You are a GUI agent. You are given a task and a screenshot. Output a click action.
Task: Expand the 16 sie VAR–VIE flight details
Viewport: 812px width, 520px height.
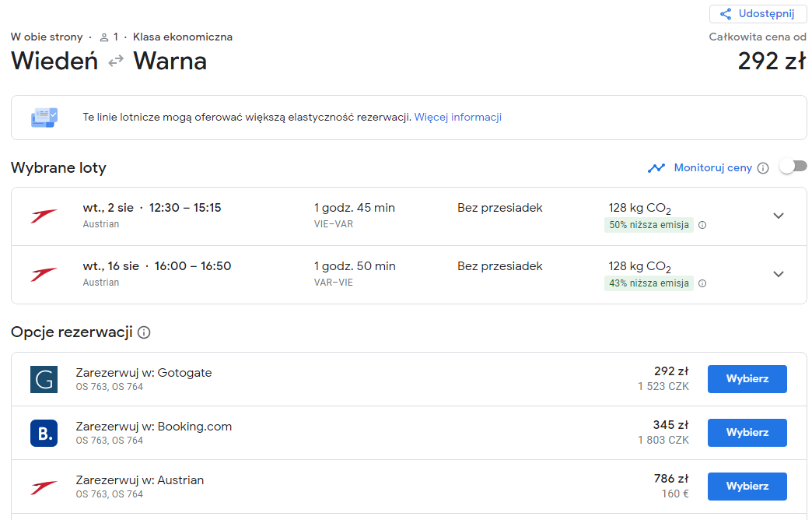779,274
